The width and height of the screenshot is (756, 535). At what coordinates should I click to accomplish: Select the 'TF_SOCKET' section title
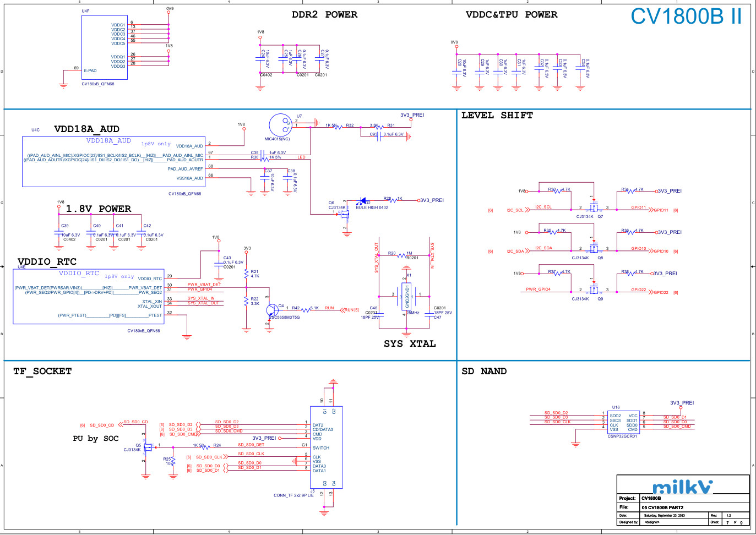pos(42,372)
